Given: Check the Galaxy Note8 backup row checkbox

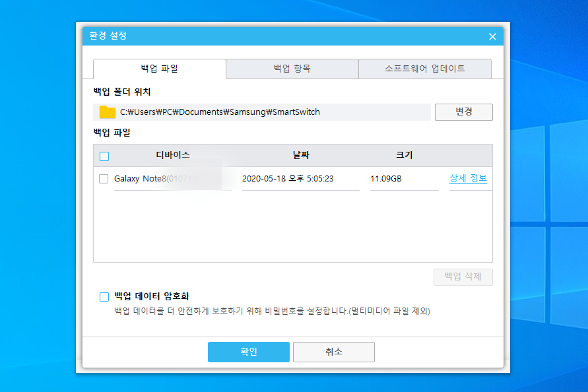Looking at the screenshot, I should point(104,179).
